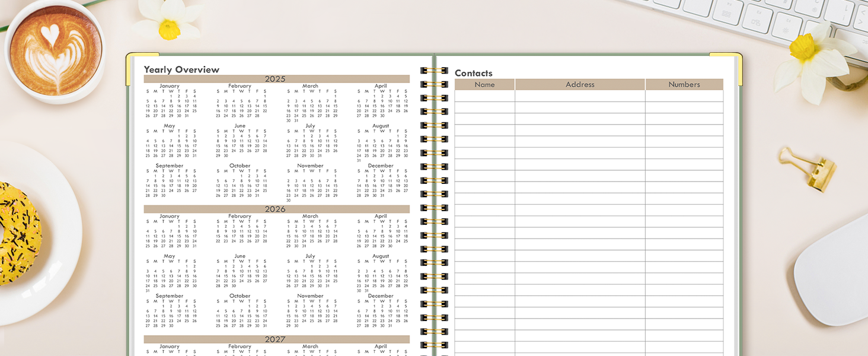
Task: Click the "Yearly Overview" page heading
Action: coord(181,69)
